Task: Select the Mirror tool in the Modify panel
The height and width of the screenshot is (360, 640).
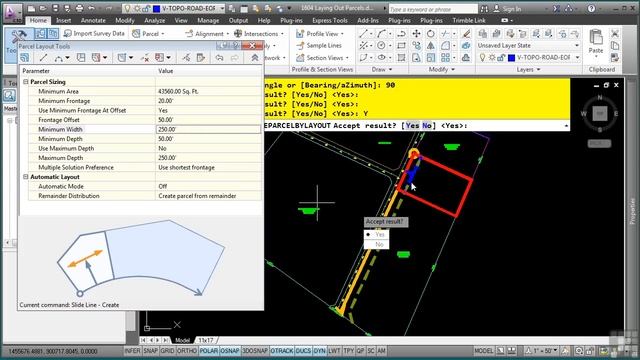Action: 431,46
